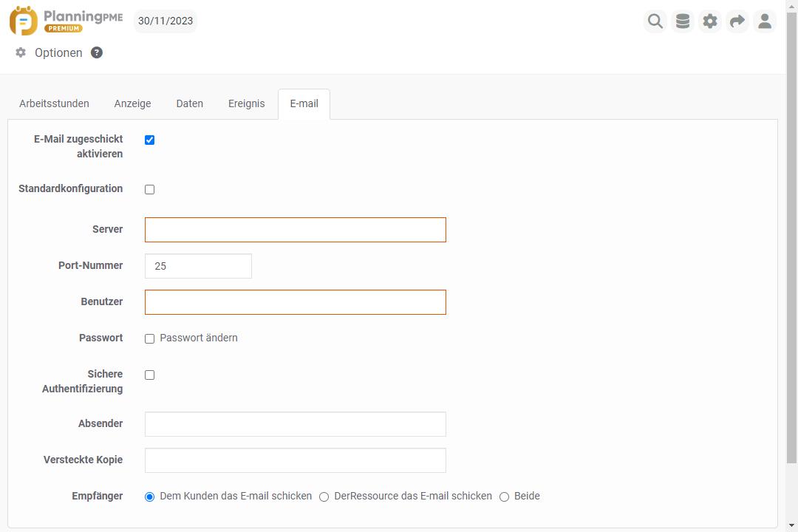The width and height of the screenshot is (798, 532).
Task: Check the Passwort ändern box
Action: pyautogui.click(x=150, y=338)
